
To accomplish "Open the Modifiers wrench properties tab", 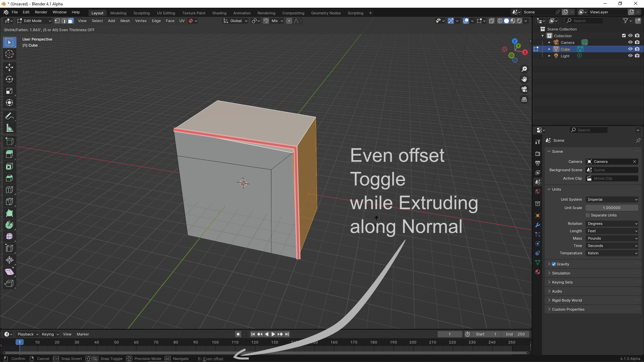I will tap(538, 225).
